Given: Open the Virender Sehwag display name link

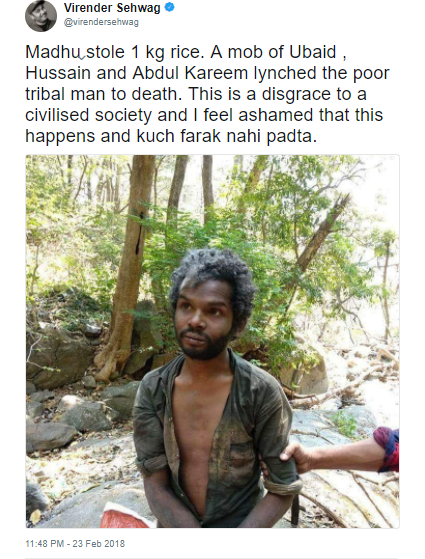Looking at the screenshot, I should click(112, 7).
